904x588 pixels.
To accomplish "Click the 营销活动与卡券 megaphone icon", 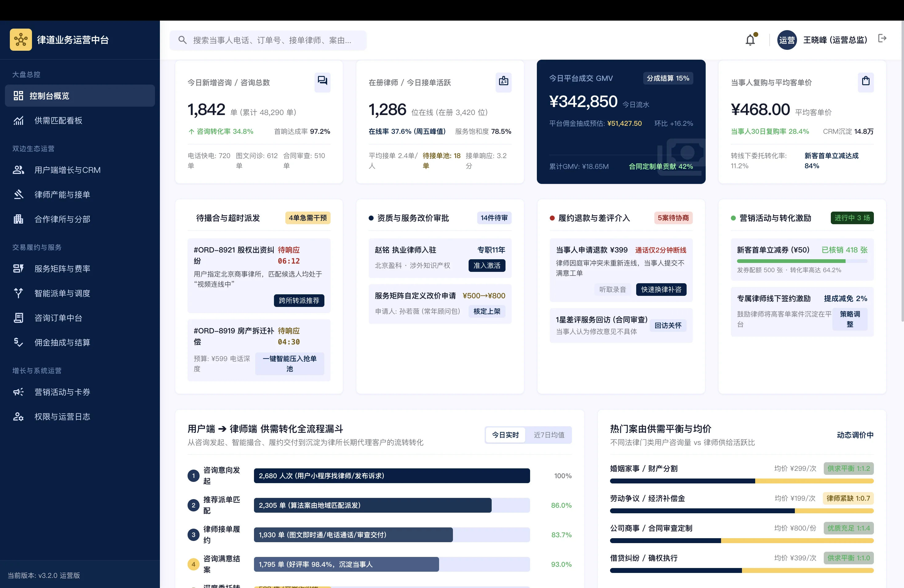I will pos(18,392).
